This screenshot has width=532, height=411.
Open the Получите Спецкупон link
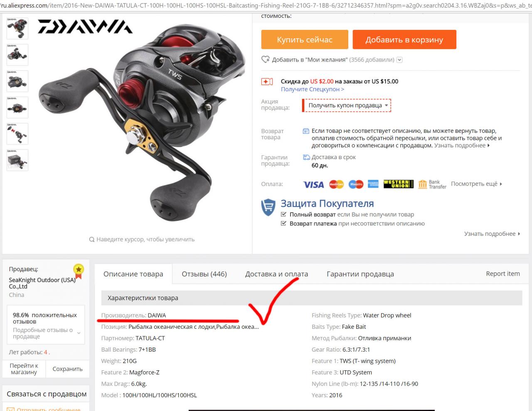313,89
